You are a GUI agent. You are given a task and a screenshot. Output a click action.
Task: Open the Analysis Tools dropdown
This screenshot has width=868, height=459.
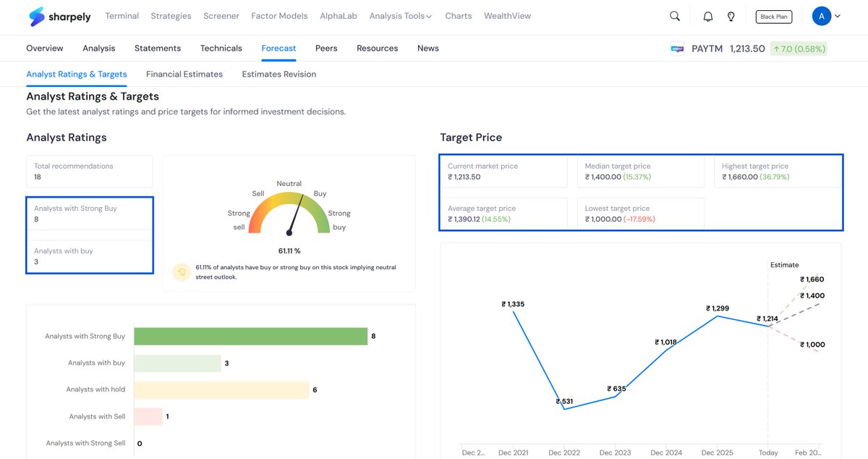[x=400, y=14]
